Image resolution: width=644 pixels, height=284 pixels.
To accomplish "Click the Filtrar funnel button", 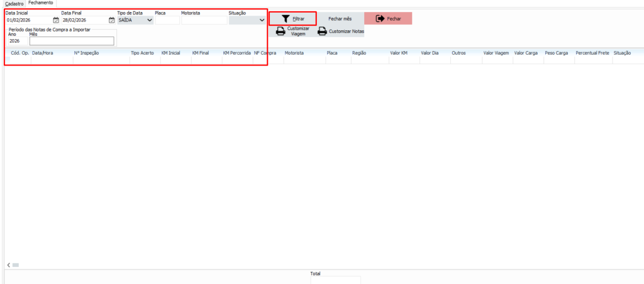I will [x=292, y=19].
